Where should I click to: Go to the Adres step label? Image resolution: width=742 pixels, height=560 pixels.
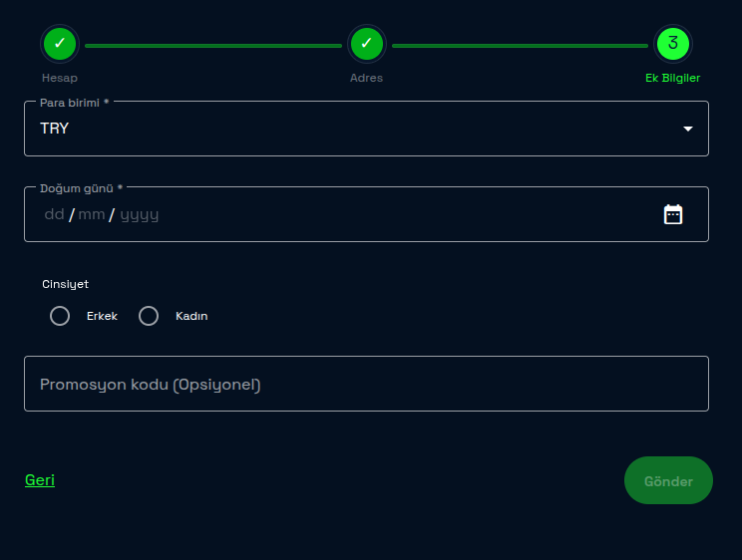tap(366, 78)
